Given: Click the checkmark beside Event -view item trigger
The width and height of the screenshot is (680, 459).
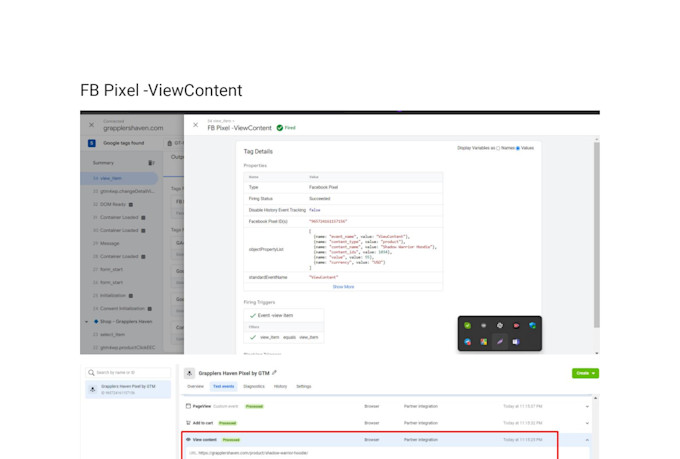Looking at the screenshot, I should pos(252,315).
